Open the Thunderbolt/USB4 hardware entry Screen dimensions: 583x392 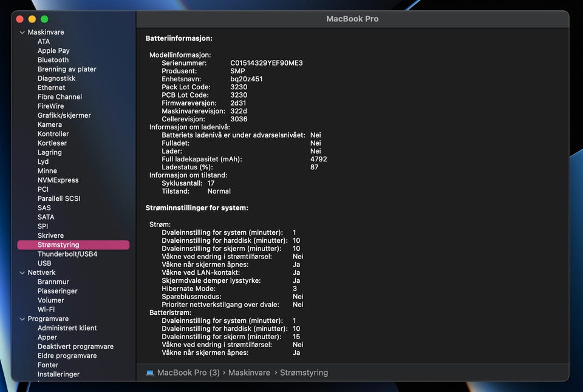67,254
